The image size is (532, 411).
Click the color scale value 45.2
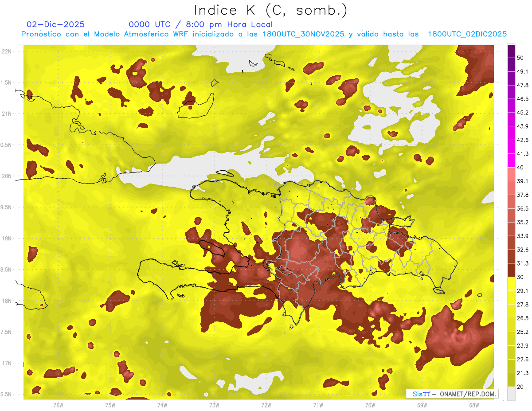coord(522,113)
